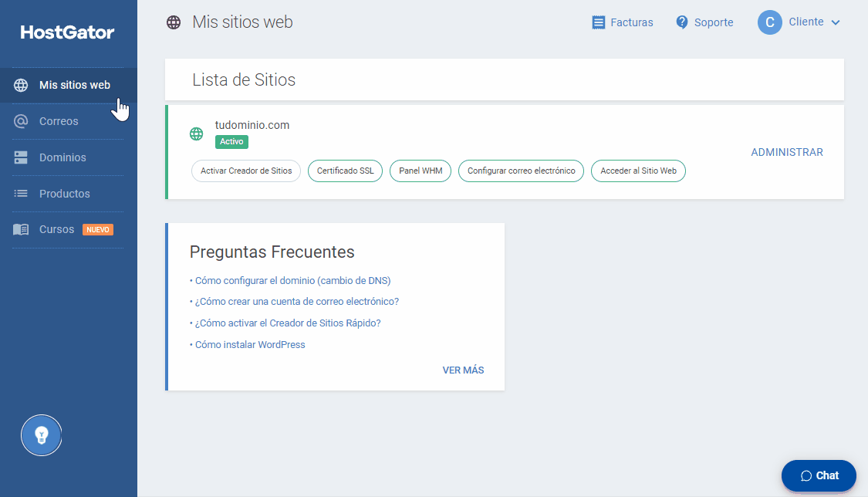This screenshot has width=868, height=497.
Task: Click the lightbulb tips button
Action: pos(42,435)
